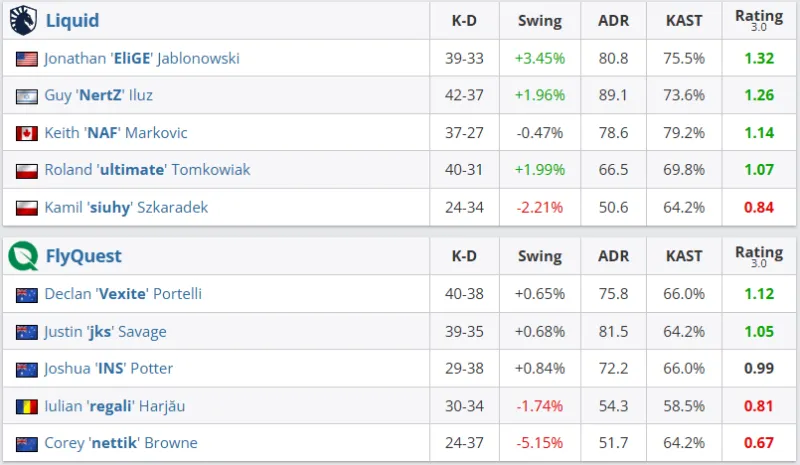The height and width of the screenshot is (465, 800).
Task: Click the Romanian flag beside regali
Action: click(27, 406)
